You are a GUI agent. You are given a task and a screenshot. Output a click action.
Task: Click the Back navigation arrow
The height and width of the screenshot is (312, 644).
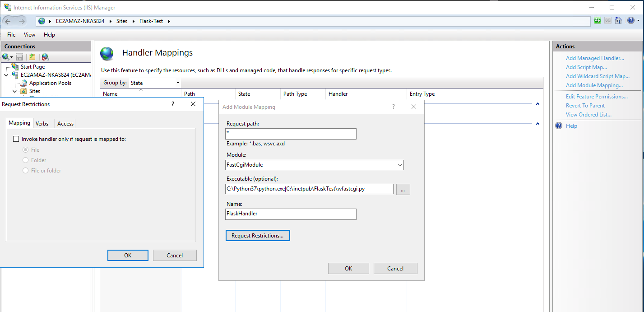coord(8,21)
